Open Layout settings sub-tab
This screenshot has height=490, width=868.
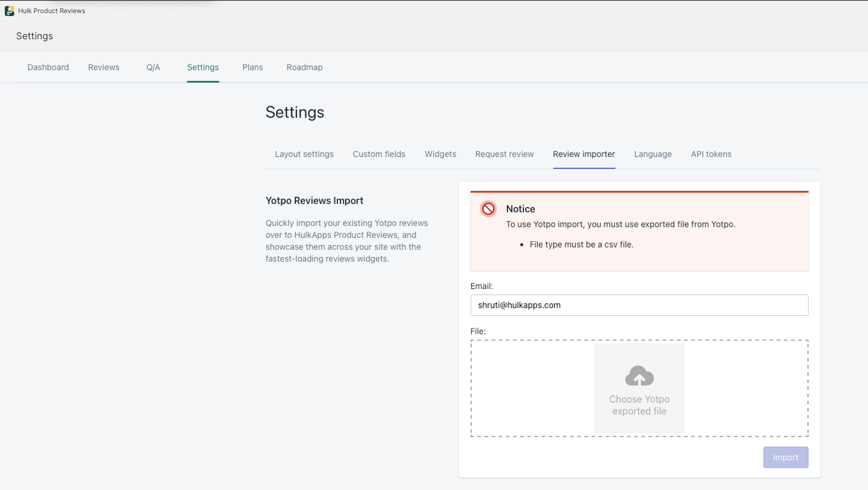tap(304, 154)
